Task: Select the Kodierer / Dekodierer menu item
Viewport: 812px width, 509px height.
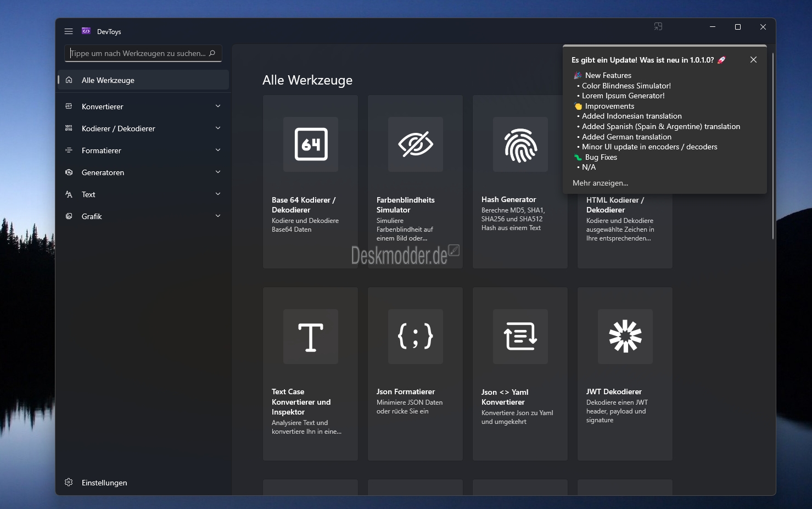Action: 143,128
